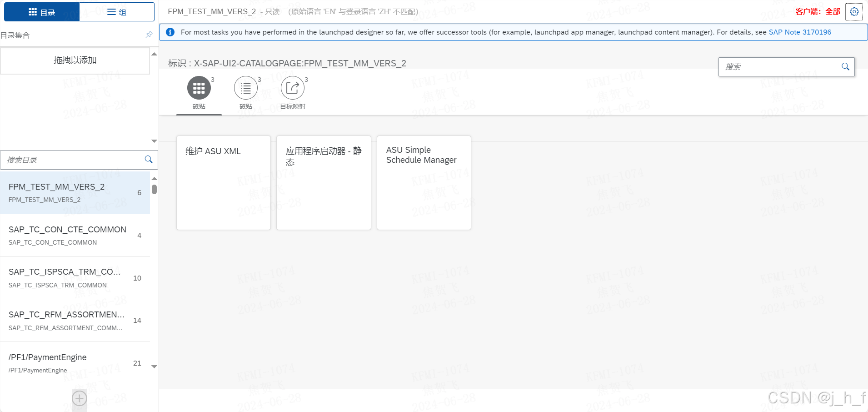This screenshot has height=412, width=868.
Task: Select the SAP_TC_CON_CTE_COMMON catalog
Action: pos(75,236)
